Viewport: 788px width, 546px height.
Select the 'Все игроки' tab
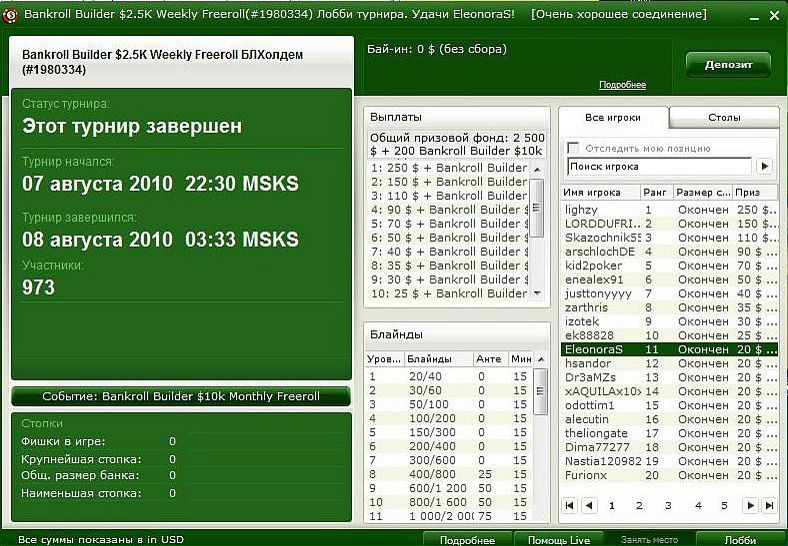pyautogui.click(x=613, y=118)
